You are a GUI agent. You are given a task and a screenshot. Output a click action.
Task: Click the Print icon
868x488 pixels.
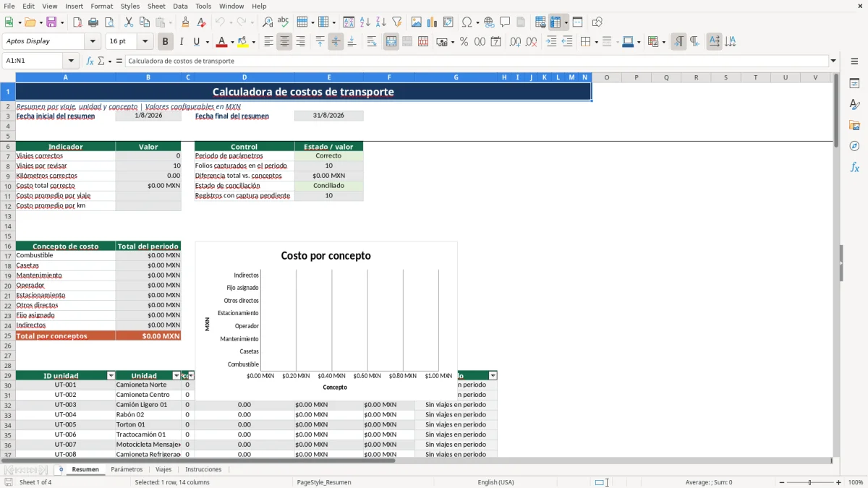click(93, 22)
